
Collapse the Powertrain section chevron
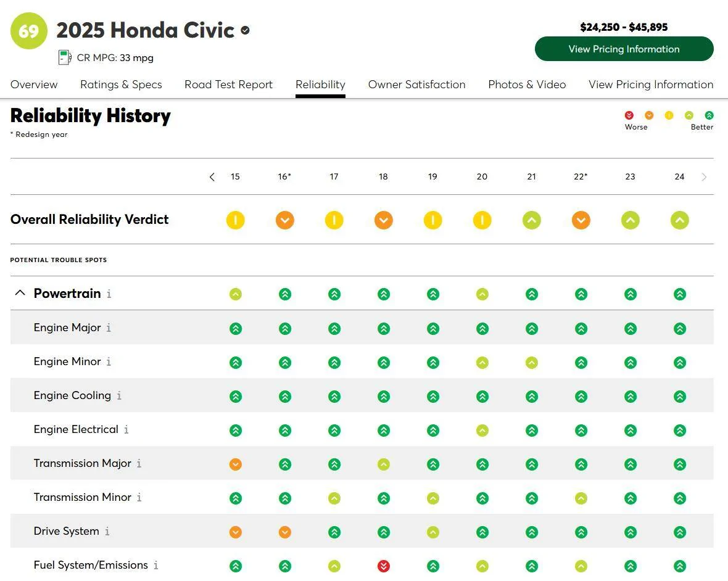pyautogui.click(x=20, y=293)
